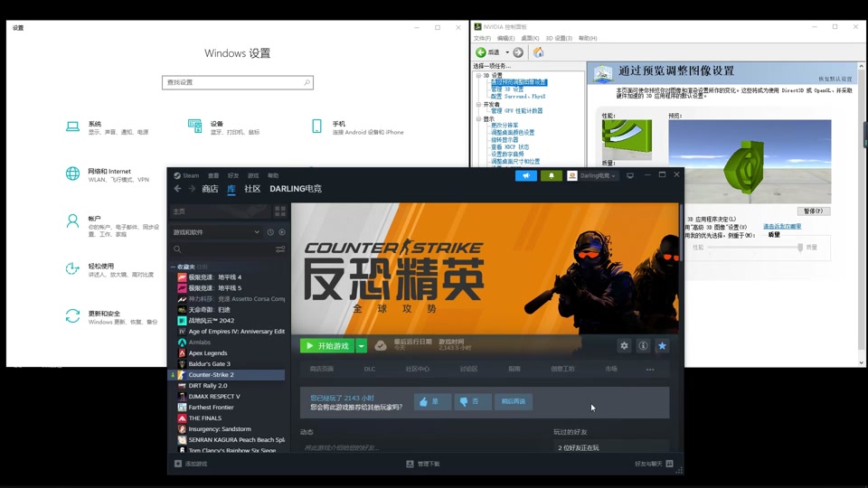Toggle the favorite star for Counter-Strike 2
Screen dimensions: 868x488
[x=662, y=346]
